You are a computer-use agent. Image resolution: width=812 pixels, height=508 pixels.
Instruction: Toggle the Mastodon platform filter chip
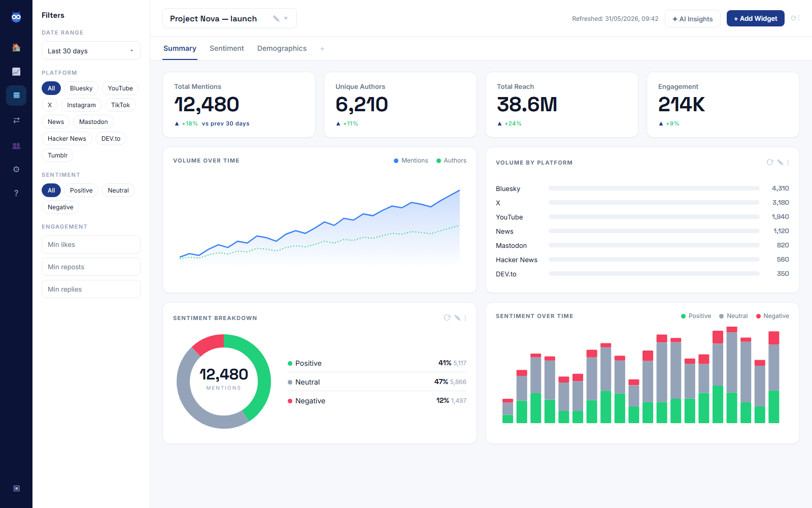[93, 122]
